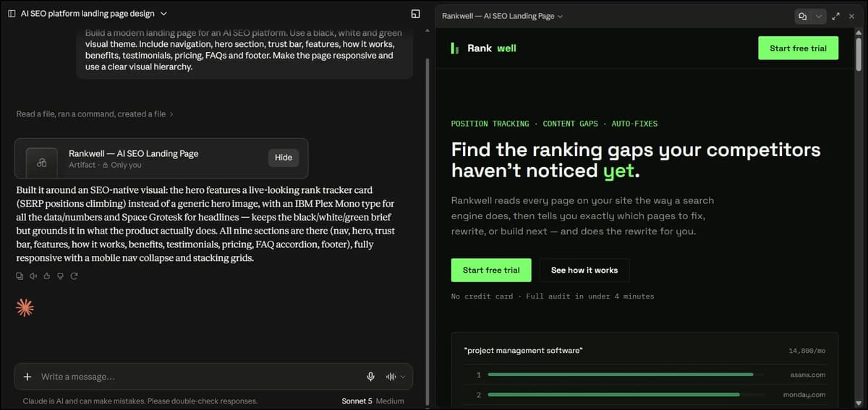Expand the artifact to fullscreen
This screenshot has height=410, width=868.
(x=836, y=16)
